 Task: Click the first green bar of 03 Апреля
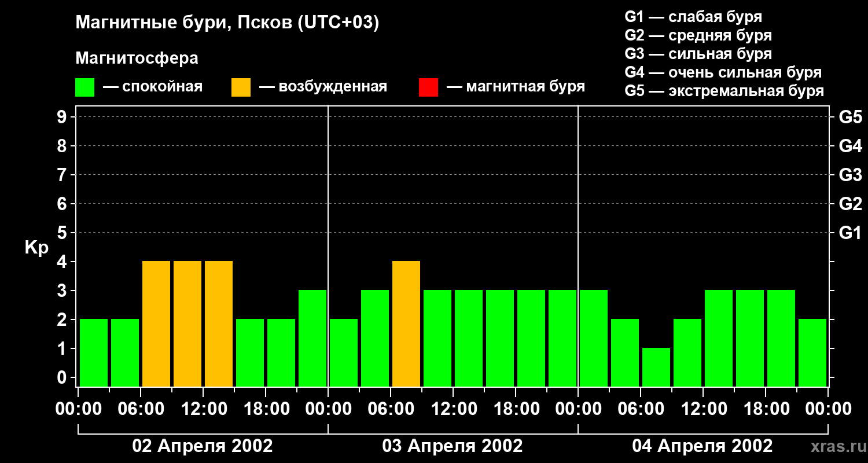pos(344,352)
